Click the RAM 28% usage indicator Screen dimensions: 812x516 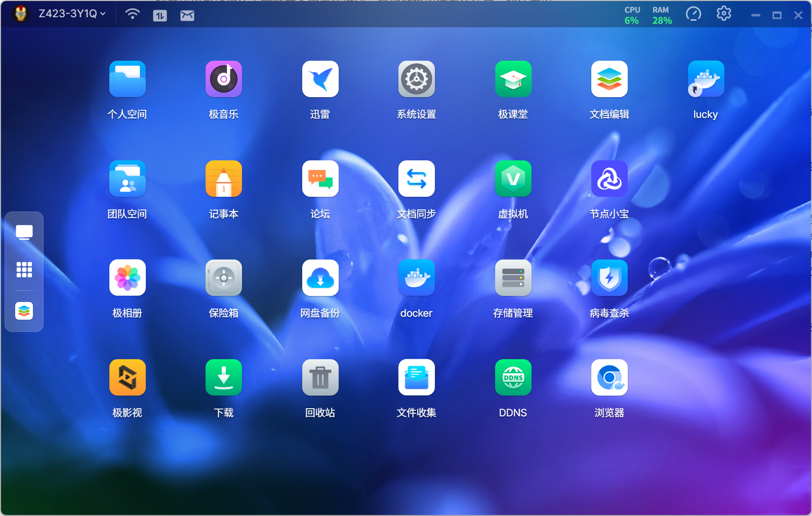pyautogui.click(x=662, y=16)
